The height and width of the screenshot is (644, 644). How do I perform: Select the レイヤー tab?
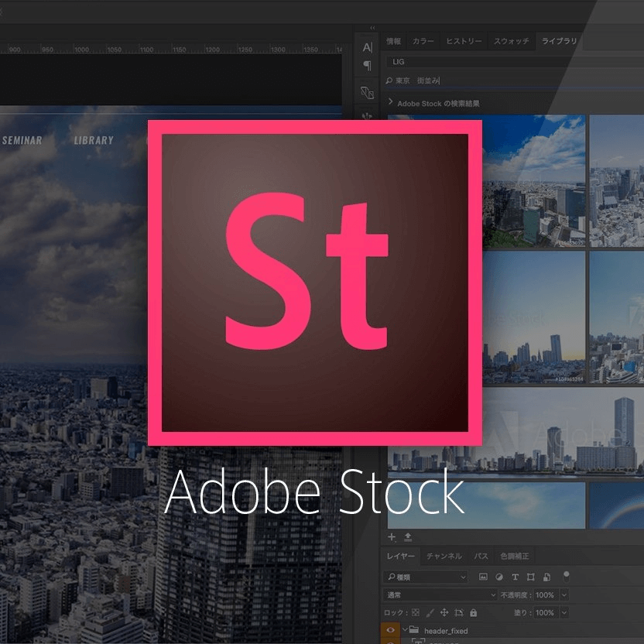coord(401,556)
